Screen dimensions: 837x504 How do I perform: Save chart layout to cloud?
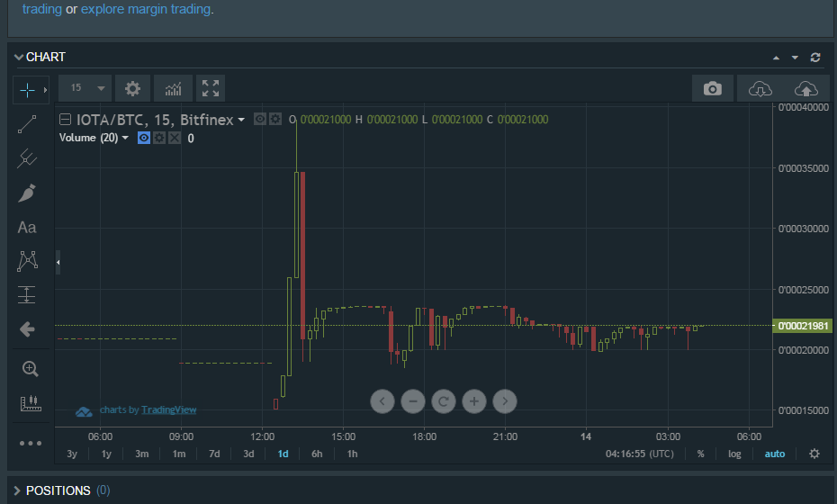pyautogui.click(x=806, y=88)
